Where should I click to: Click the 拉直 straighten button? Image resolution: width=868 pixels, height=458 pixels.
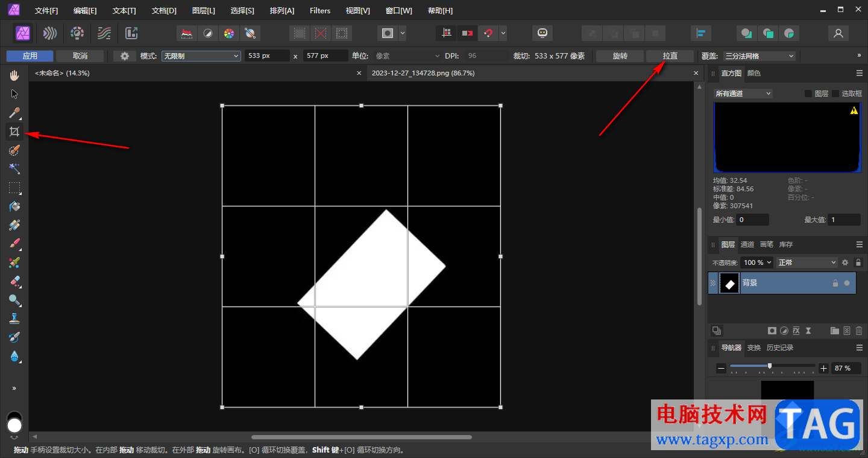click(670, 56)
